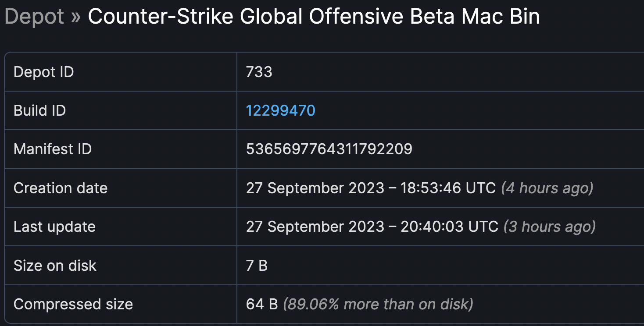Click the Last update timestamp 20:40:03 UTC

(449, 227)
